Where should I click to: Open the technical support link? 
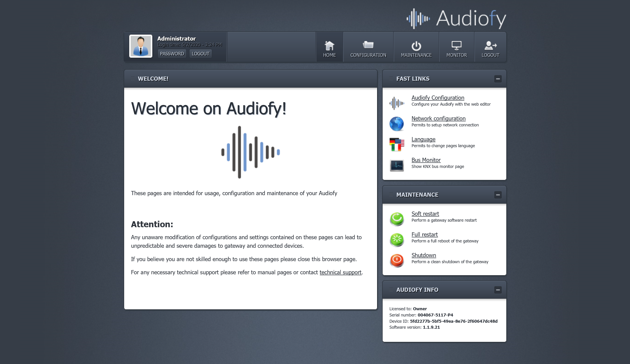340,272
